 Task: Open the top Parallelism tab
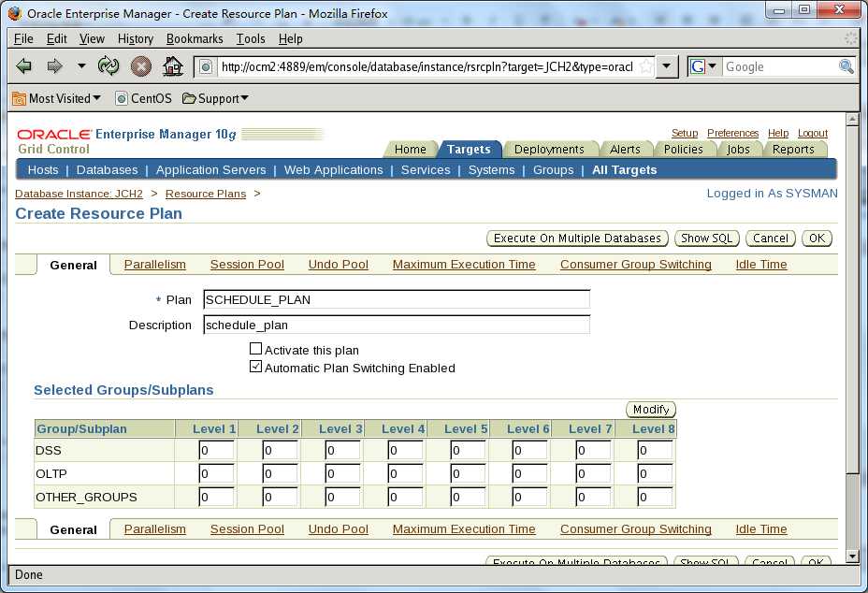point(155,265)
